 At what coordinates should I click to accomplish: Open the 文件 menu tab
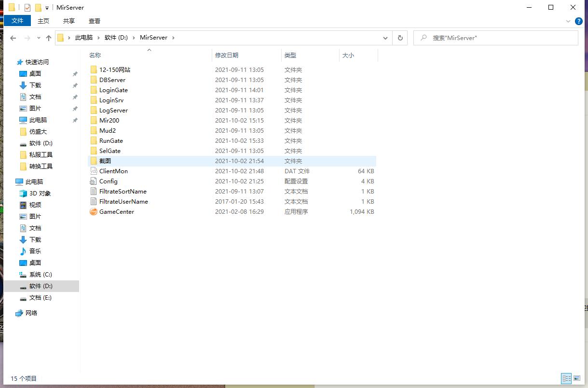17,21
